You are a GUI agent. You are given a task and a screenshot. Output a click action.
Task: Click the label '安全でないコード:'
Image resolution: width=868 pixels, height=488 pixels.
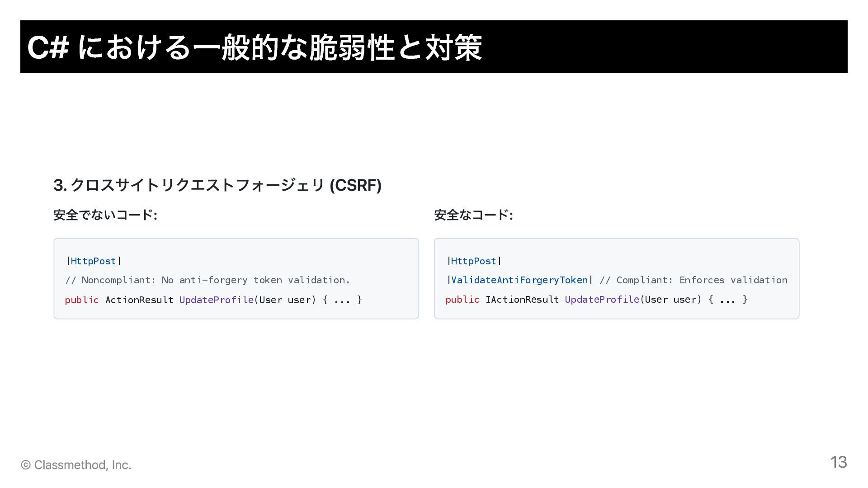point(105,215)
